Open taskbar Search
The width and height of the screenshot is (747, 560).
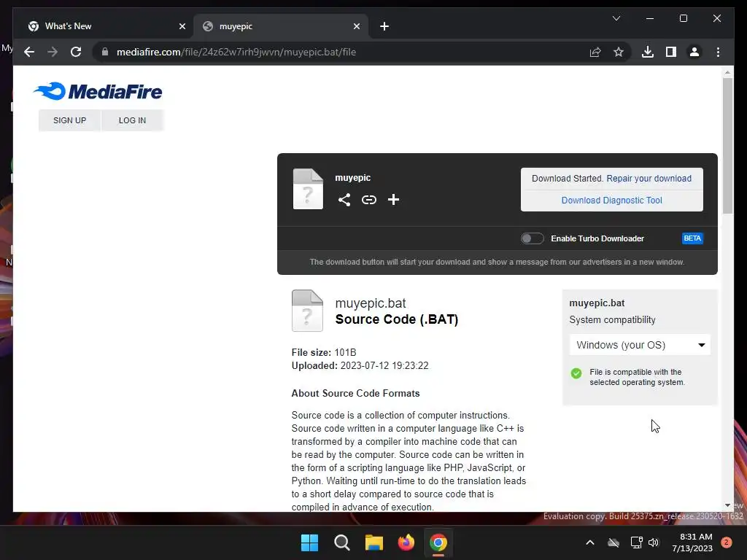tap(341, 542)
